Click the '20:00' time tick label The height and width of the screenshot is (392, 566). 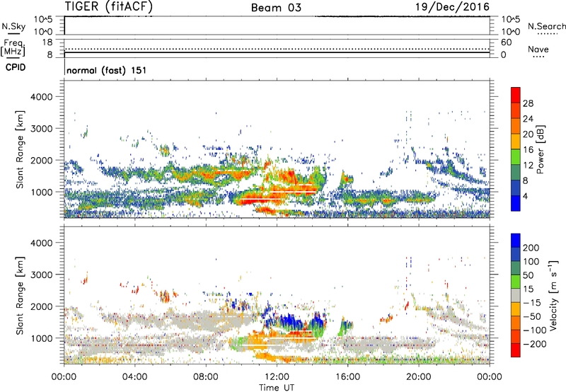(x=419, y=377)
